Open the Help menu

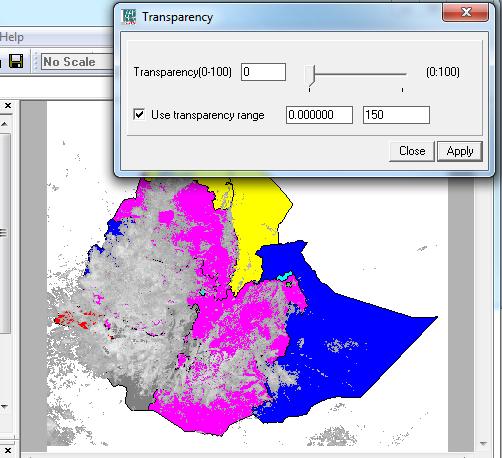(12, 37)
